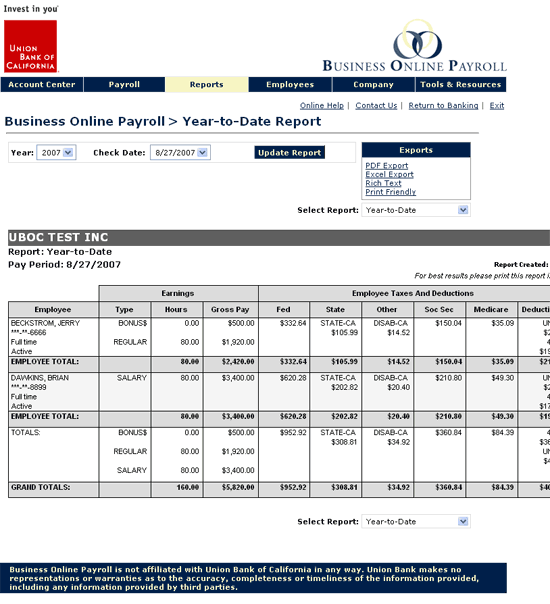Click the Type column header

[124, 309]
